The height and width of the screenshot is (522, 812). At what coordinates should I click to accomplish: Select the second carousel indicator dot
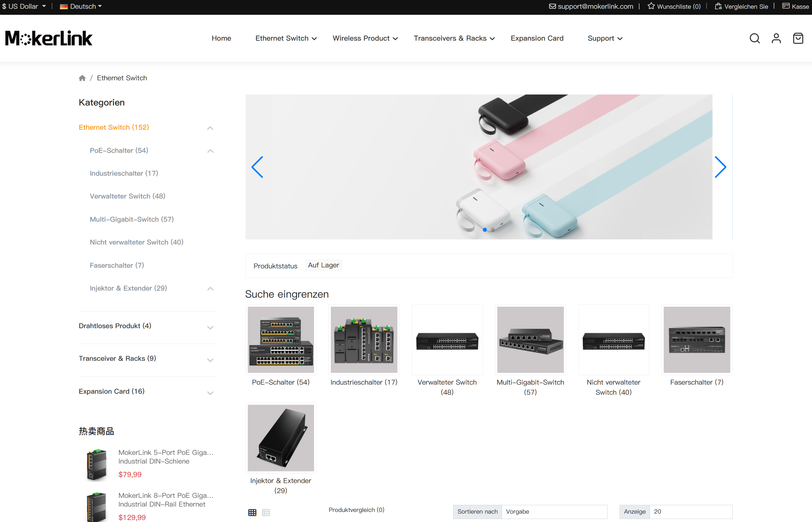[493, 230]
